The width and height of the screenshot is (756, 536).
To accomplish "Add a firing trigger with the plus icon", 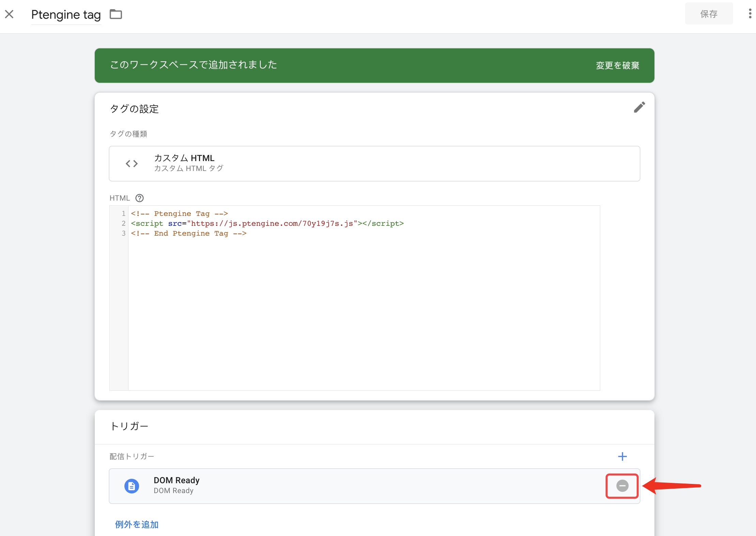I will (x=622, y=456).
